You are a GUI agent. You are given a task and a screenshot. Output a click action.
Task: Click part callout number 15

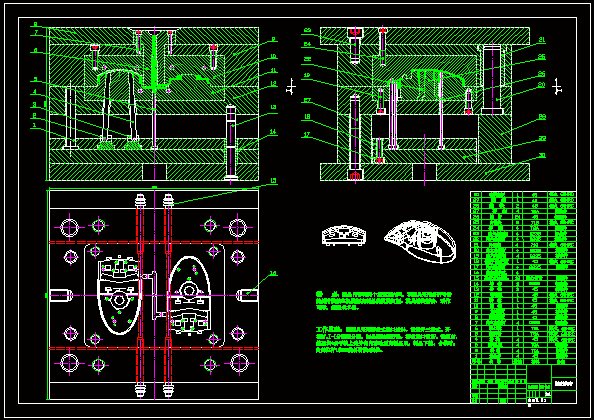click(273, 181)
